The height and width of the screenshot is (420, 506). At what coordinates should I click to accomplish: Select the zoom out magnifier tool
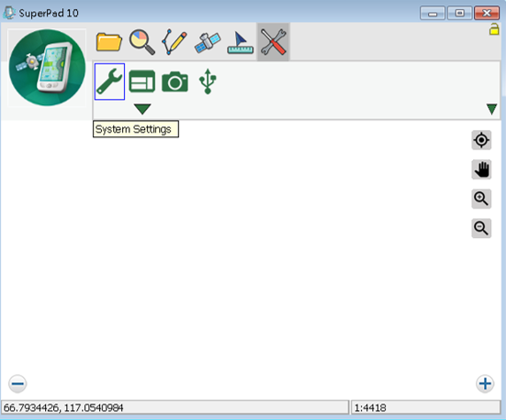pyautogui.click(x=481, y=228)
